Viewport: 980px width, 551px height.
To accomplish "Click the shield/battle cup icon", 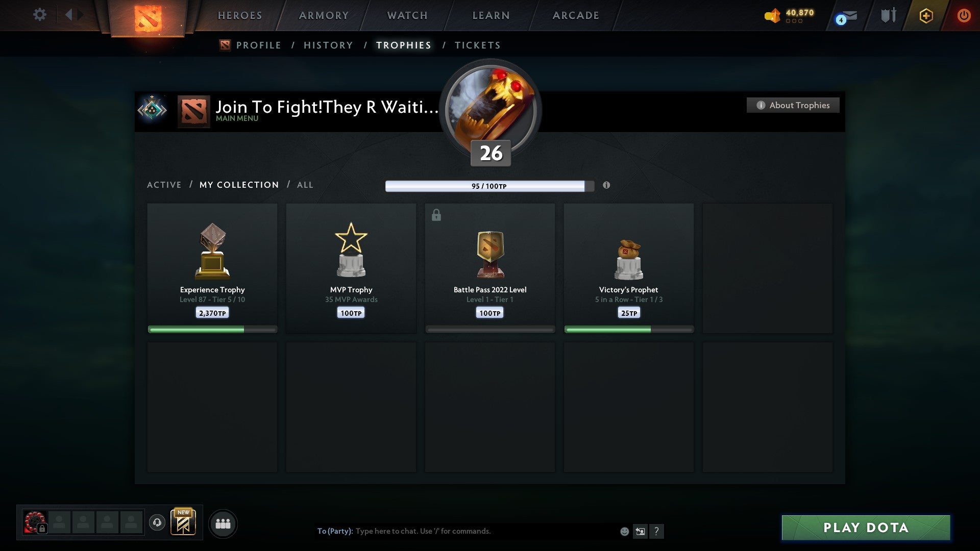I will 887,15.
